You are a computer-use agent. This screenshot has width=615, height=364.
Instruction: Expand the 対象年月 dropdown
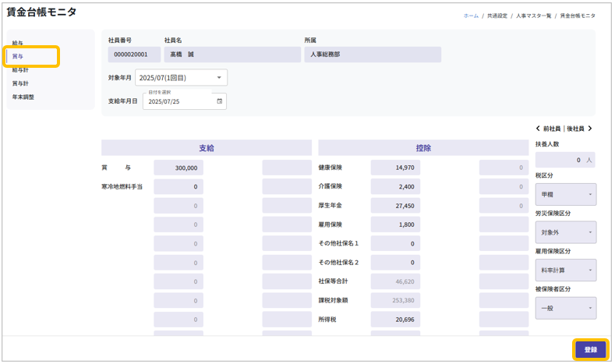[220, 78]
